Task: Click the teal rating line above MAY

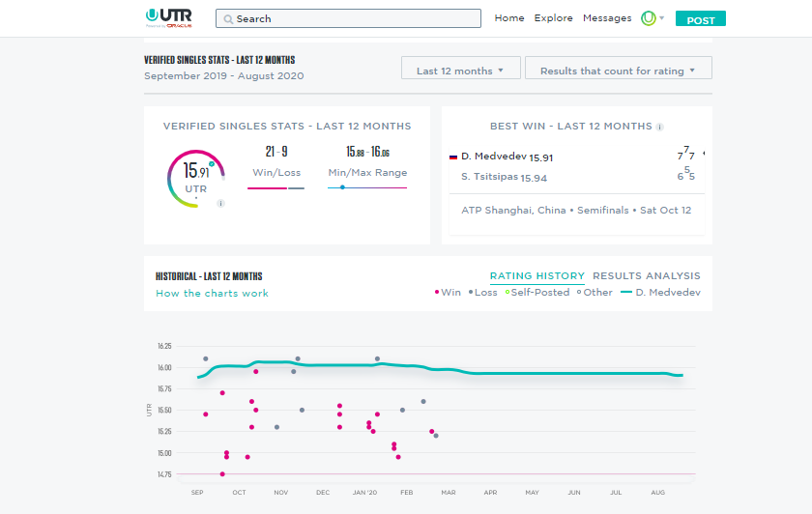Action: coord(533,374)
